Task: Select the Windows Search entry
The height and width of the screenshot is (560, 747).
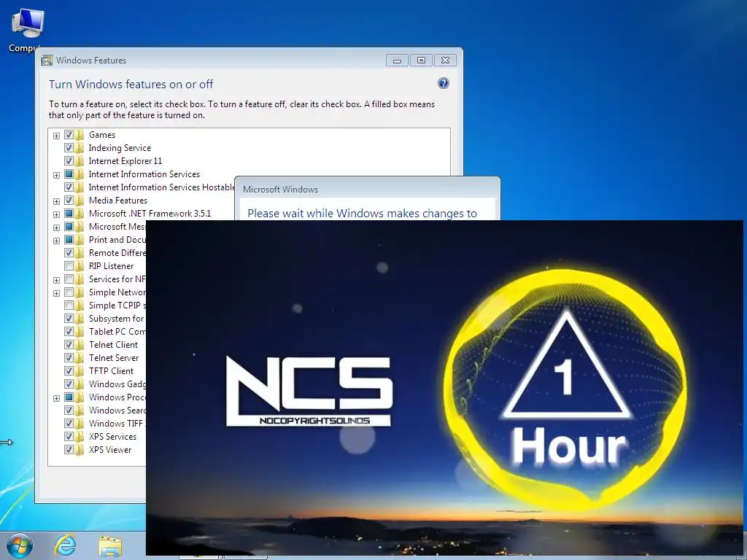Action: pos(117,411)
